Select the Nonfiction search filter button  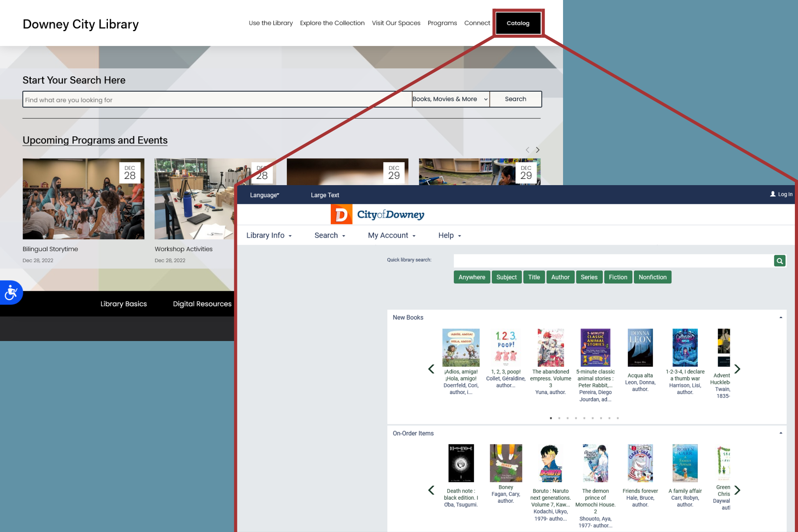pos(652,277)
